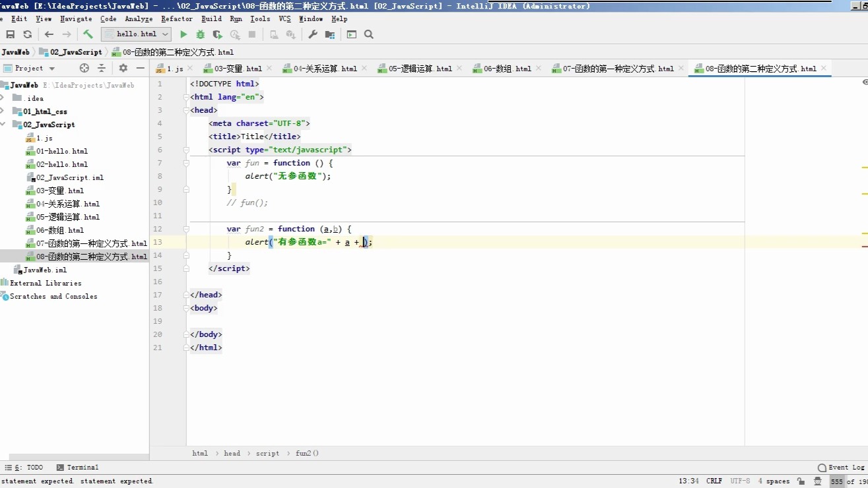This screenshot has height=488, width=868.
Task: Run with coverage shield icon
Action: pyautogui.click(x=217, y=34)
